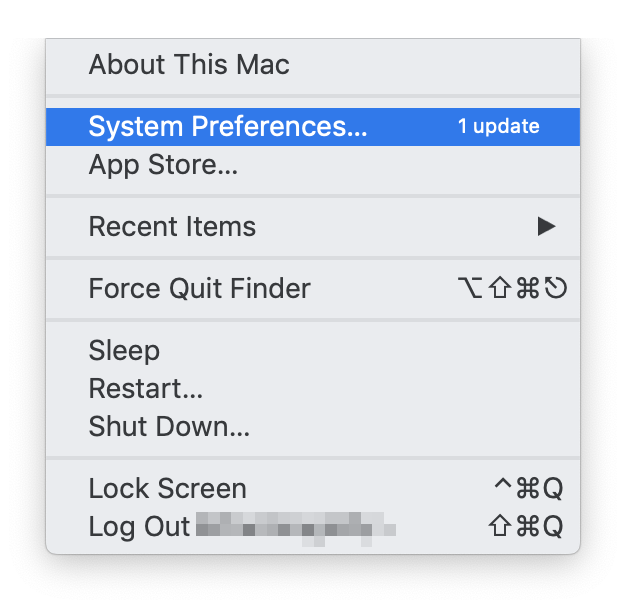Click the Command symbol in Lock Screen shortcut
The height and width of the screenshot is (608, 626).
click(526, 489)
